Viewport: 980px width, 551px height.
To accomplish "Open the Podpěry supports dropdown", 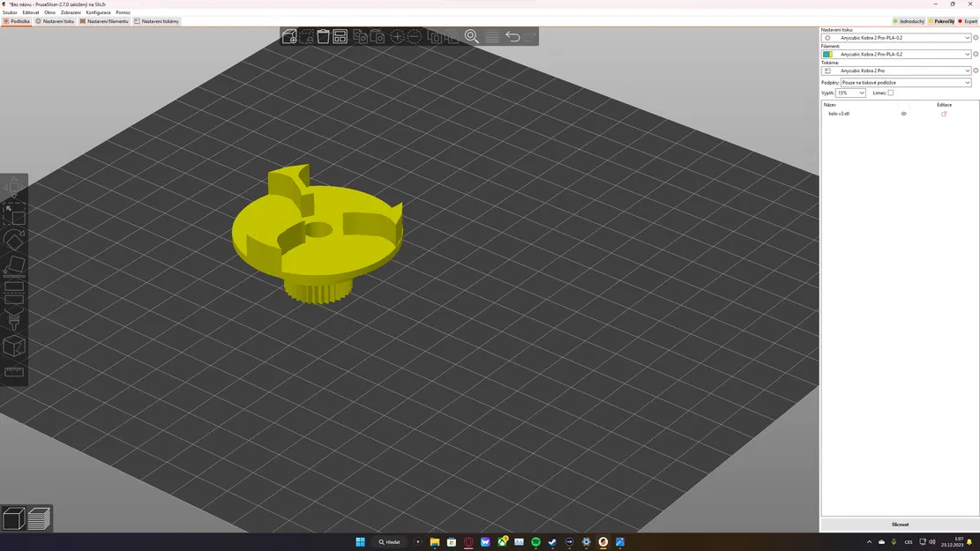I will 906,83.
